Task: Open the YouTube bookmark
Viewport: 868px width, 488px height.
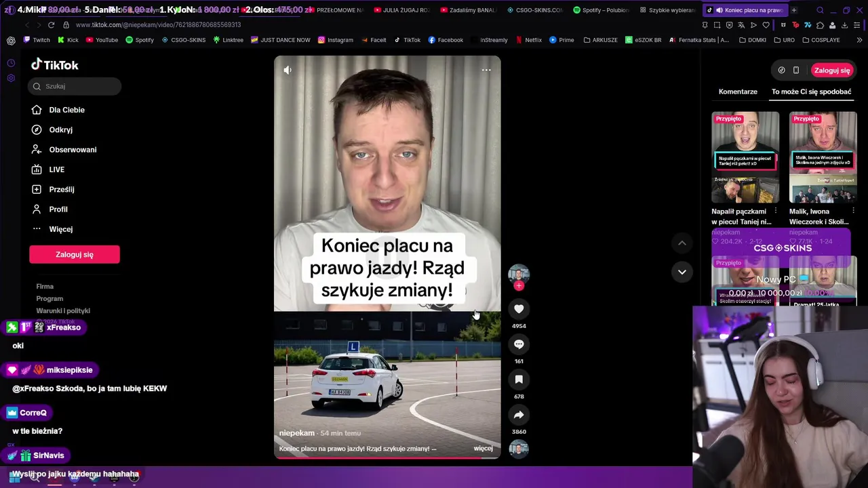Action: tap(102, 40)
